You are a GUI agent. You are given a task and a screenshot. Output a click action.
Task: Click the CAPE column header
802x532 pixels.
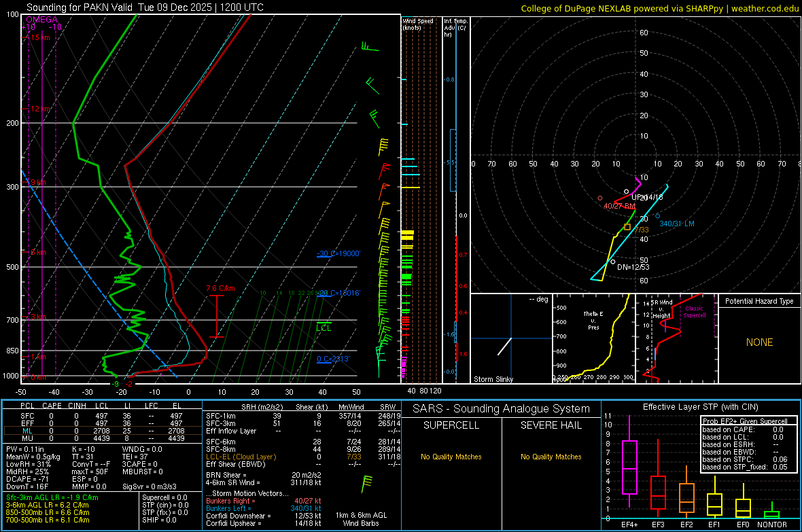[x=52, y=406]
